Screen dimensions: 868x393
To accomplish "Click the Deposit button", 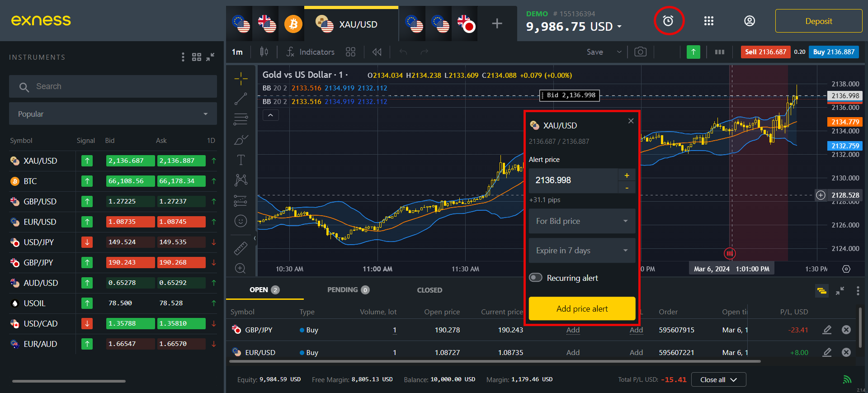I will coord(819,21).
